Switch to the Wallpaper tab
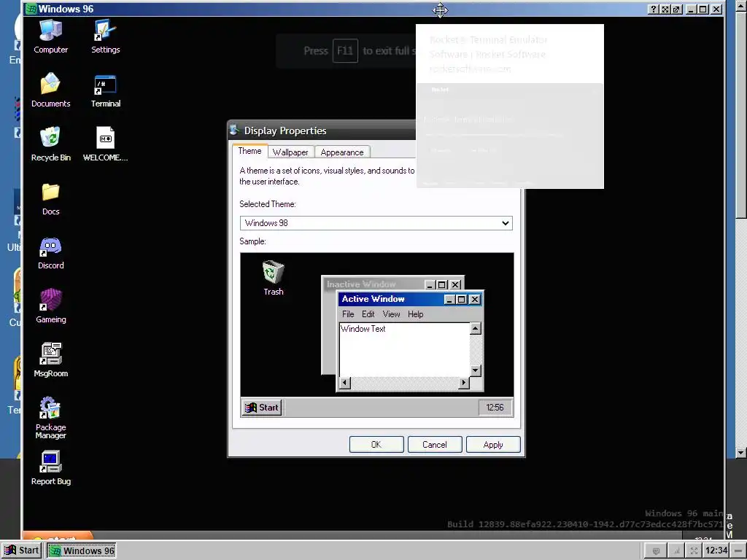Image resolution: width=747 pixels, height=560 pixels. click(290, 152)
